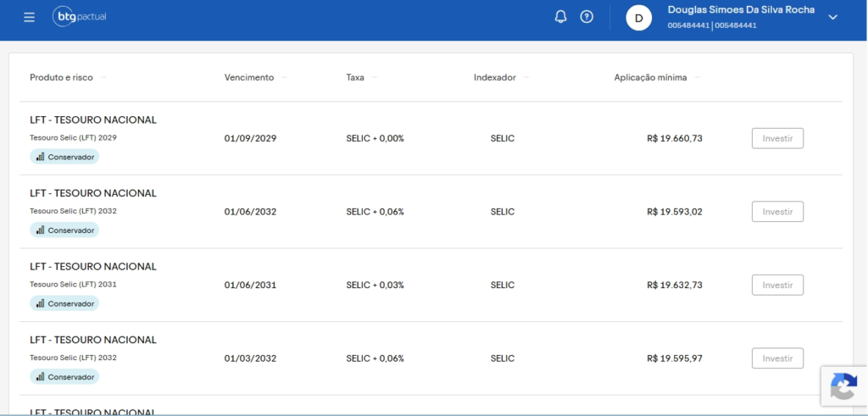
Task: Click Investir for the 01/06/2031 bond
Action: point(777,285)
